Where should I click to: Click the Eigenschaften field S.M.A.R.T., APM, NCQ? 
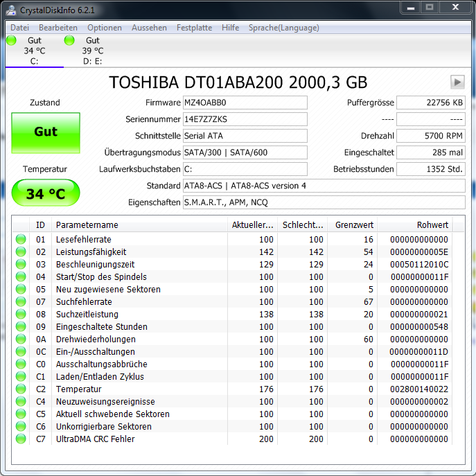(324, 202)
